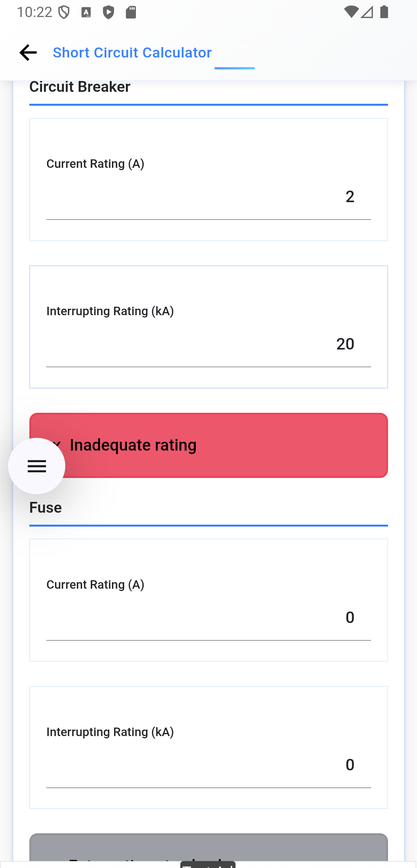This screenshot has height=868, width=417.
Task: Tap the Wi-Fi signal icon
Action: (x=351, y=12)
